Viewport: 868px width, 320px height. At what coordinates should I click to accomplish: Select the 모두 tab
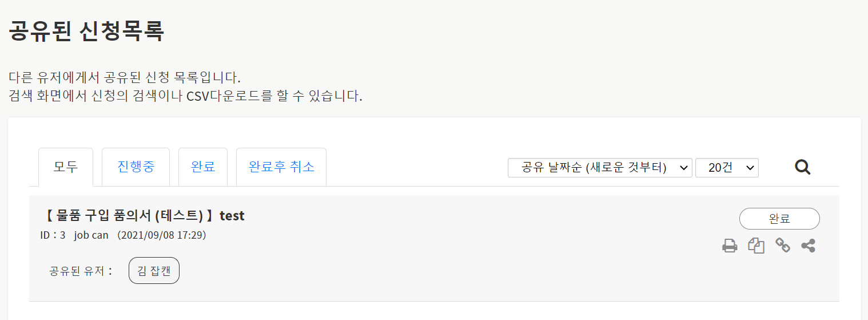point(66,167)
